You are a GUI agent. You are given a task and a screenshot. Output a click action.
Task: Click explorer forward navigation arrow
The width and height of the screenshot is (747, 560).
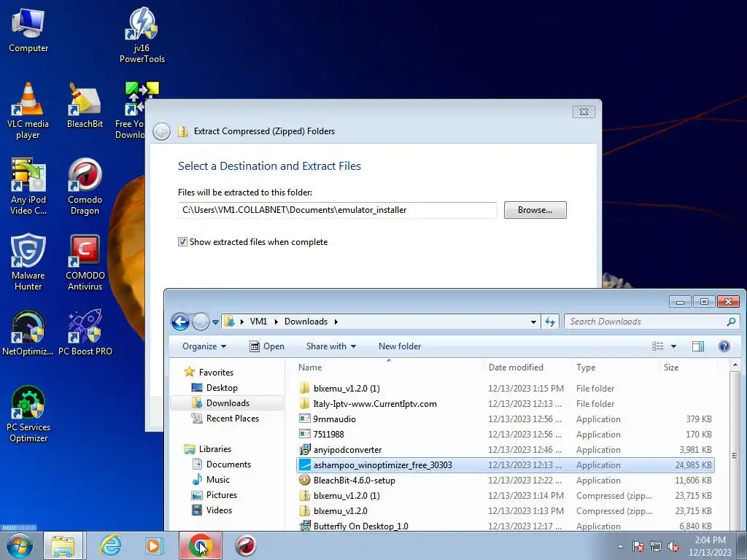point(201,322)
